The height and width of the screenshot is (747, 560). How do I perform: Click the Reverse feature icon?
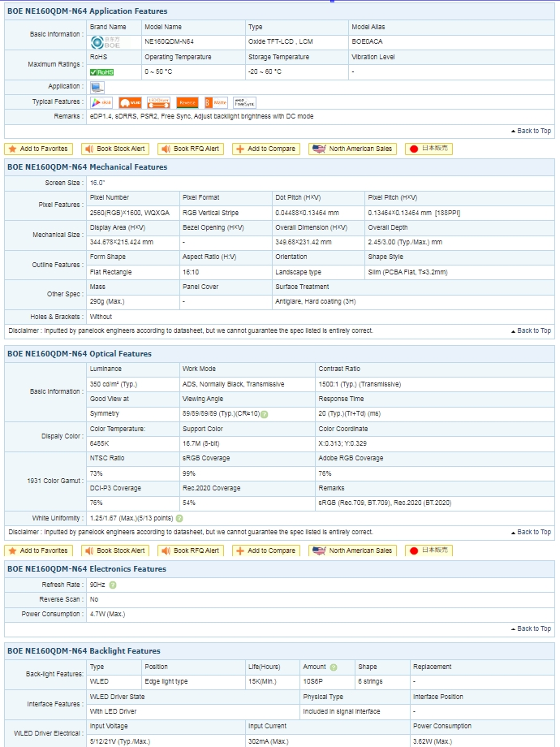(187, 102)
